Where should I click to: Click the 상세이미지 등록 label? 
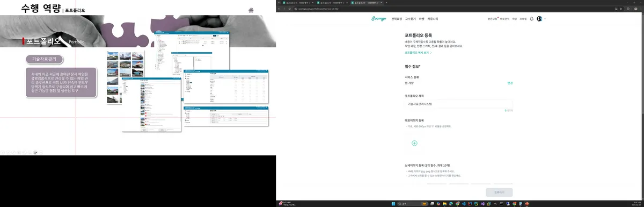pos(427,165)
